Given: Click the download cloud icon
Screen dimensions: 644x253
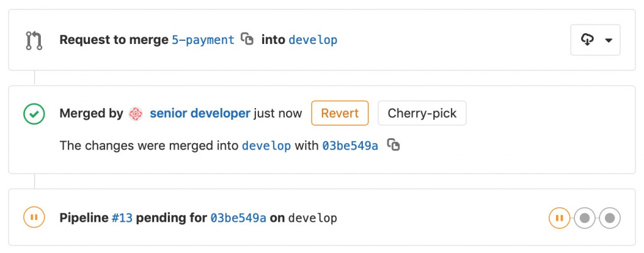Looking at the screenshot, I should (587, 40).
